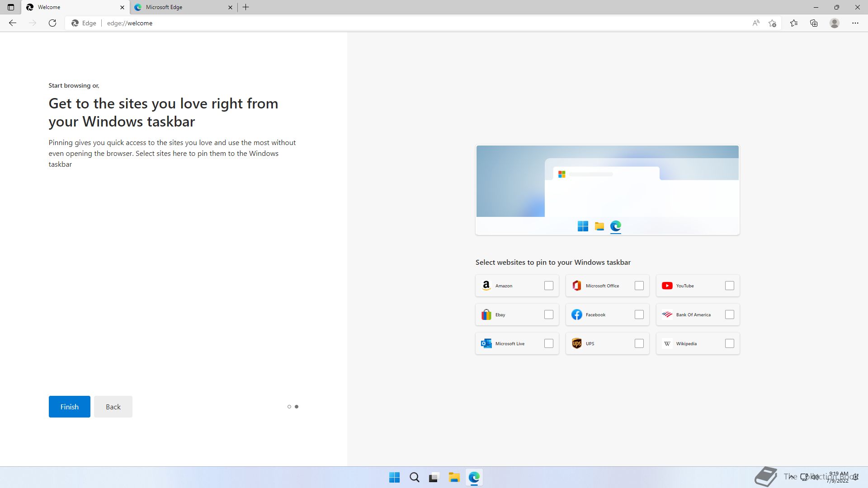Image resolution: width=868 pixels, height=488 pixels.
Task: Open the profile avatar icon
Action: (835, 23)
